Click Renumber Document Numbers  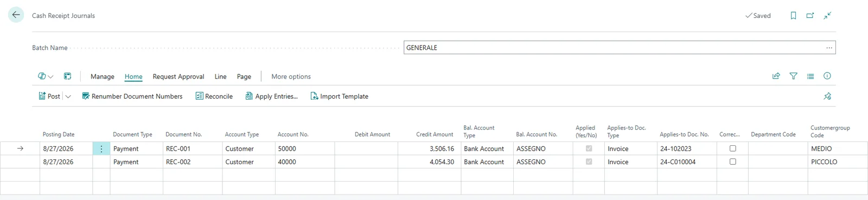[132, 96]
